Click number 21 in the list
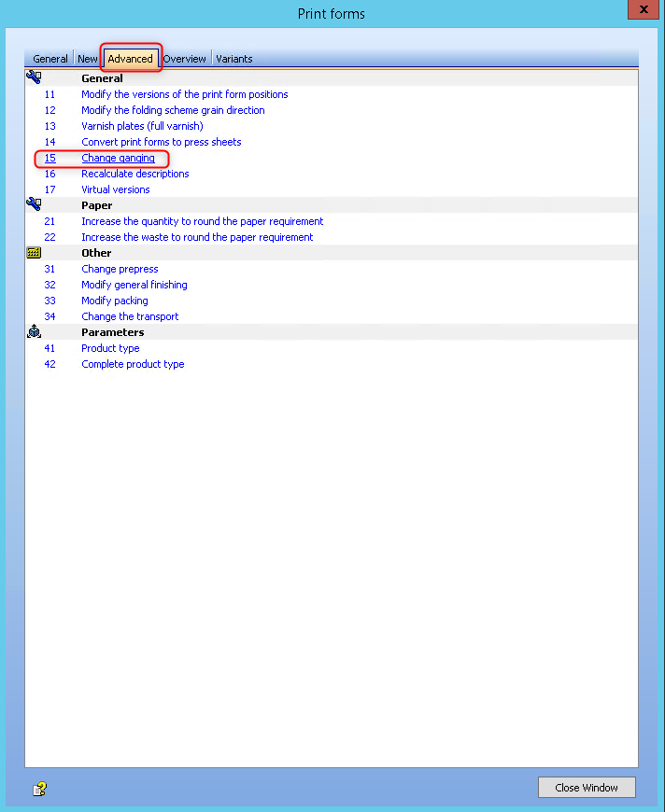 pos(50,221)
